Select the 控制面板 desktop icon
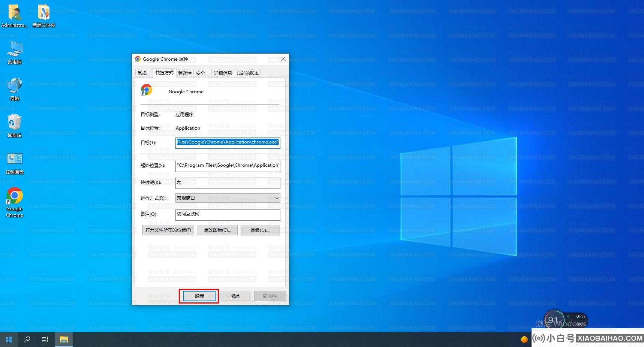The image size is (644, 347). point(15,163)
